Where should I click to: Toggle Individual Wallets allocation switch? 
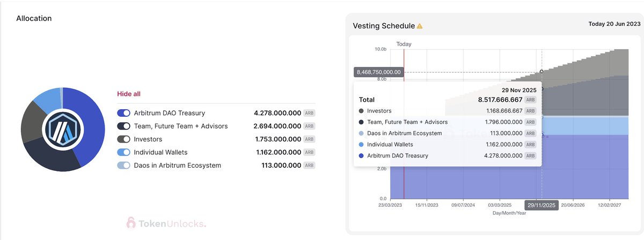click(124, 152)
